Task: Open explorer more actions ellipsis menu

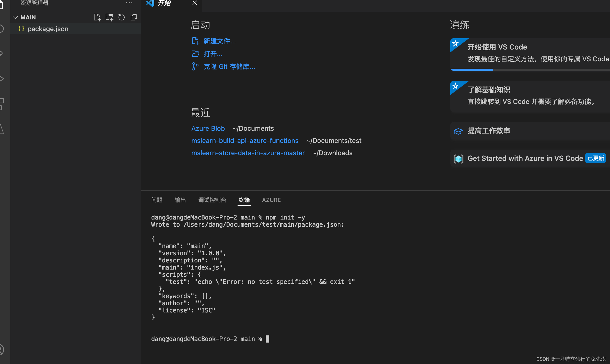Action: [x=129, y=3]
